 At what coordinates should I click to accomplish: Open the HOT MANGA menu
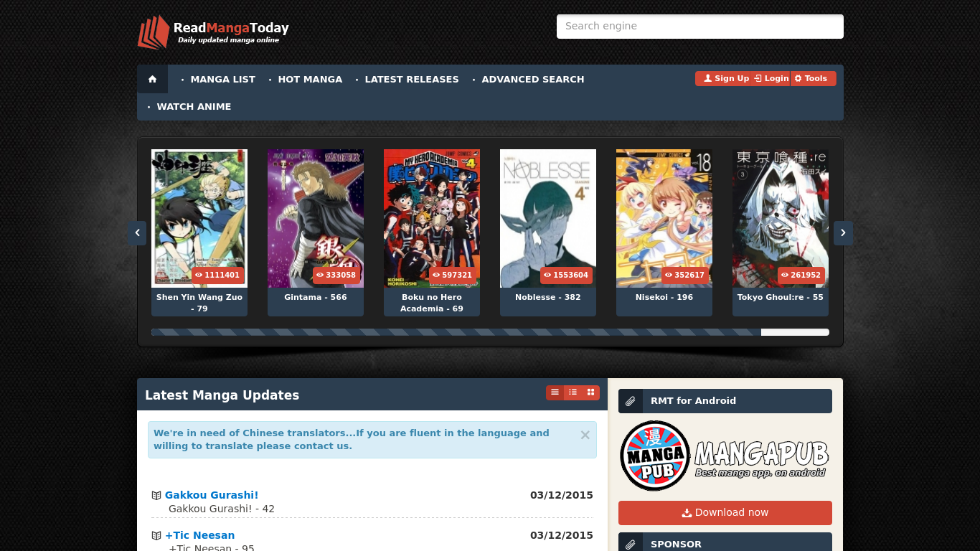pos(310,79)
